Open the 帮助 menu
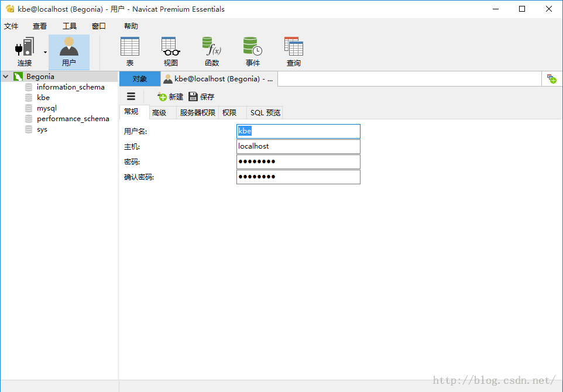 click(x=131, y=26)
